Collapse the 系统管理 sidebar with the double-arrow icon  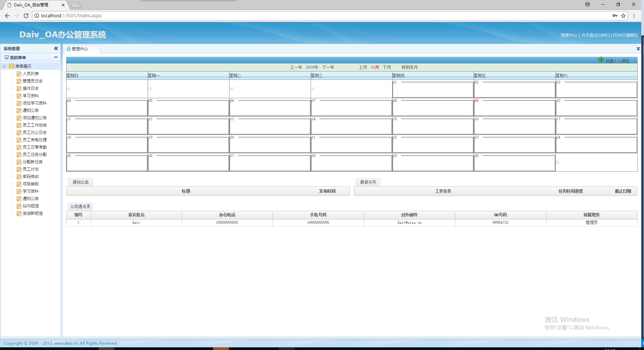tap(56, 48)
